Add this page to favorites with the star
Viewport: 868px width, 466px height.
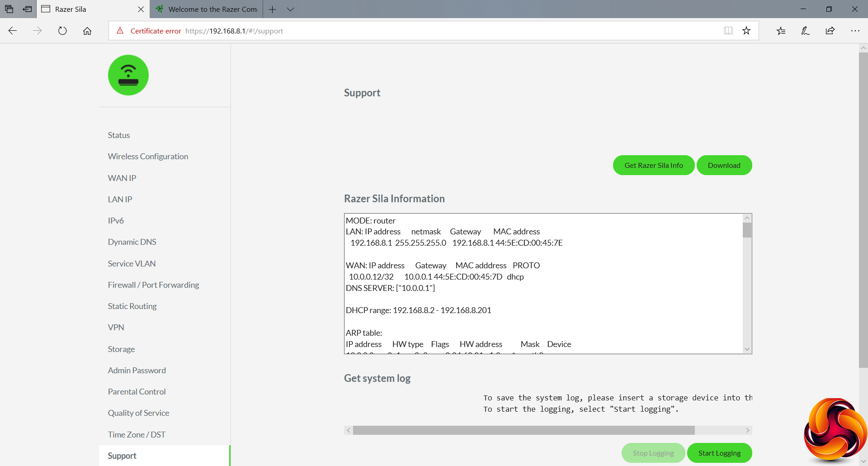coord(746,31)
